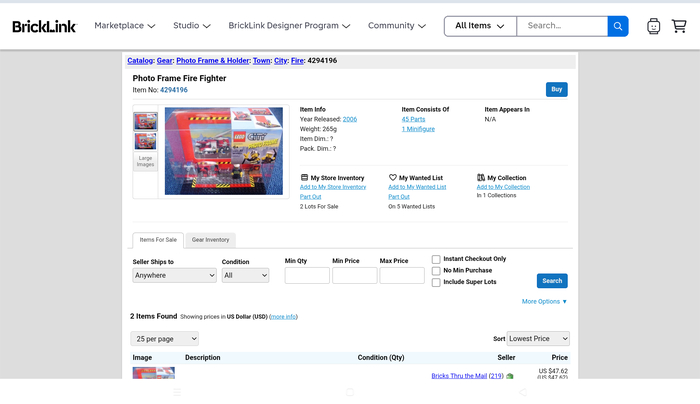Image resolution: width=700 pixels, height=404 pixels.
Task: Open the 45 Parts link
Action: 413,119
